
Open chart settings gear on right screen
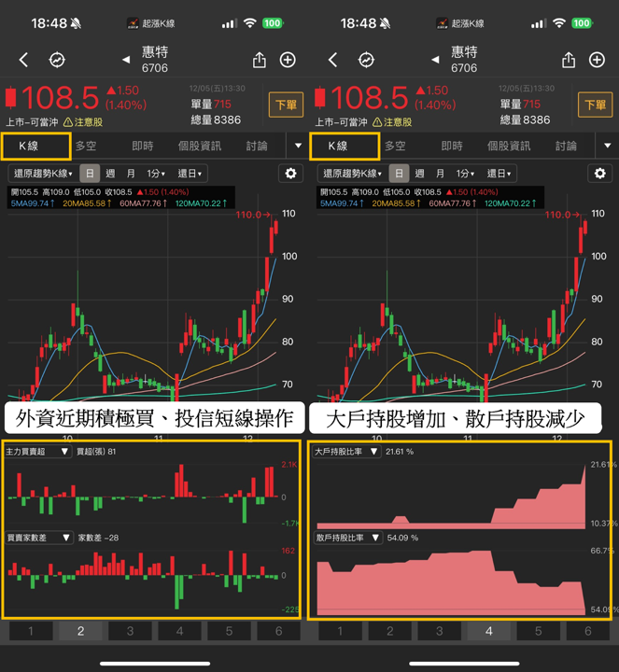[599, 174]
